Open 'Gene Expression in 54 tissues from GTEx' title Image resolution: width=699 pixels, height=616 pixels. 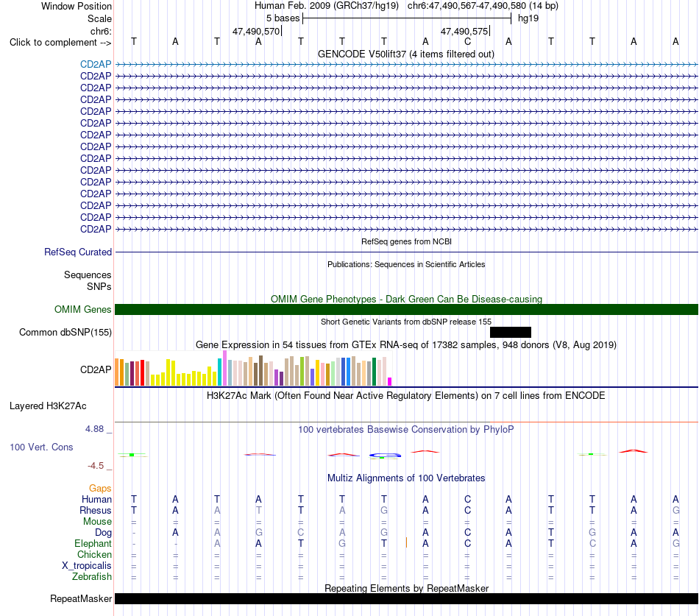(x=406, y=345)
